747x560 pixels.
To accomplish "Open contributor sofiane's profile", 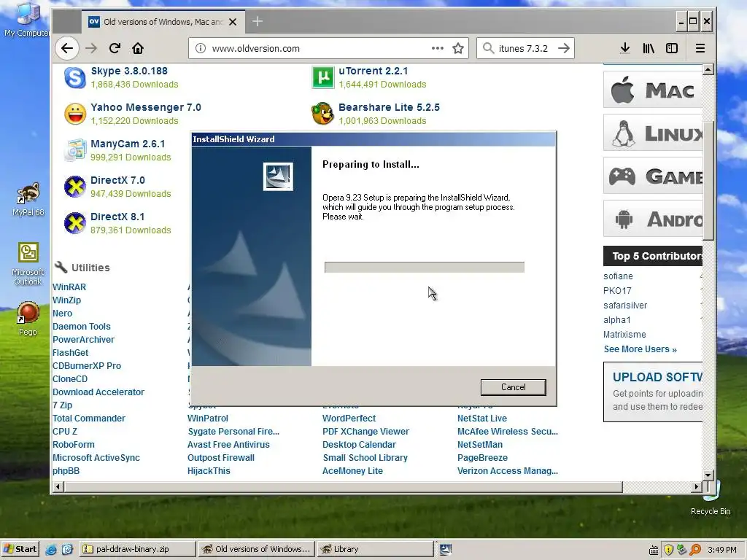I will click(x=618, y=276).
